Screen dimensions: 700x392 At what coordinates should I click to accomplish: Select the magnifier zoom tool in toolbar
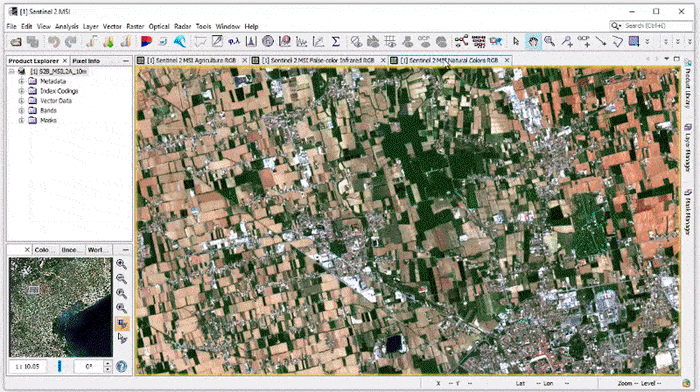550,42
